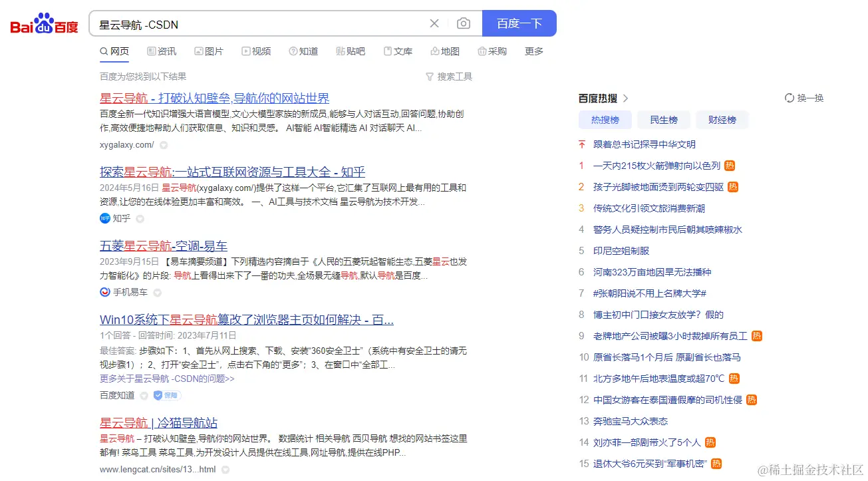Open 更多关于星云导航 -CSDN的问题 link
Screen dimensions: 868x481
tap(167, 379)
